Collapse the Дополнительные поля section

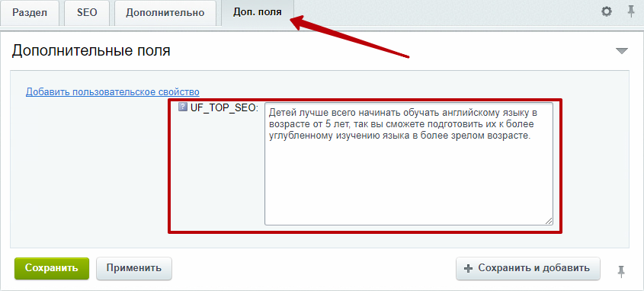pos(622,51)
